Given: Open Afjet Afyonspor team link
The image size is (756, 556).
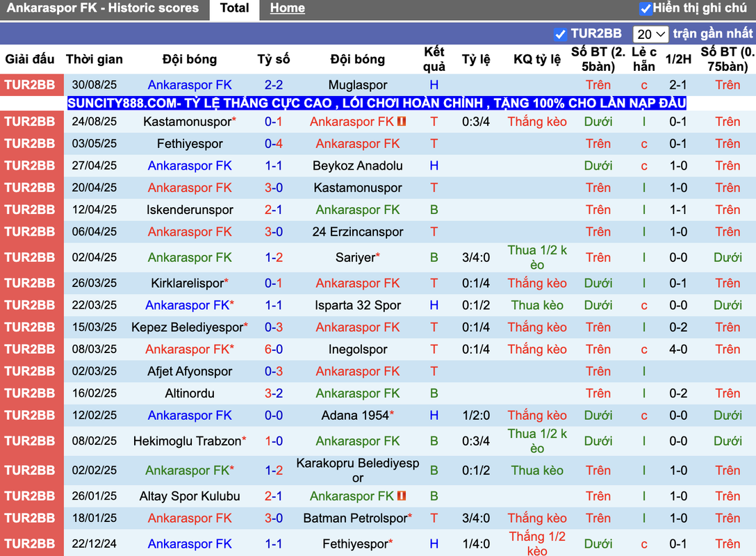Looking at the screenshot, I should click(190, 371).
